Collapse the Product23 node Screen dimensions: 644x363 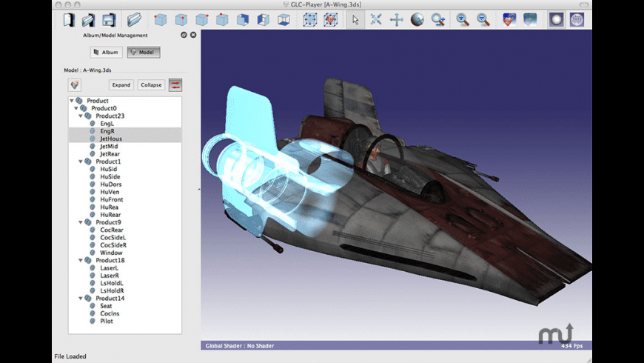click(81, 116)
